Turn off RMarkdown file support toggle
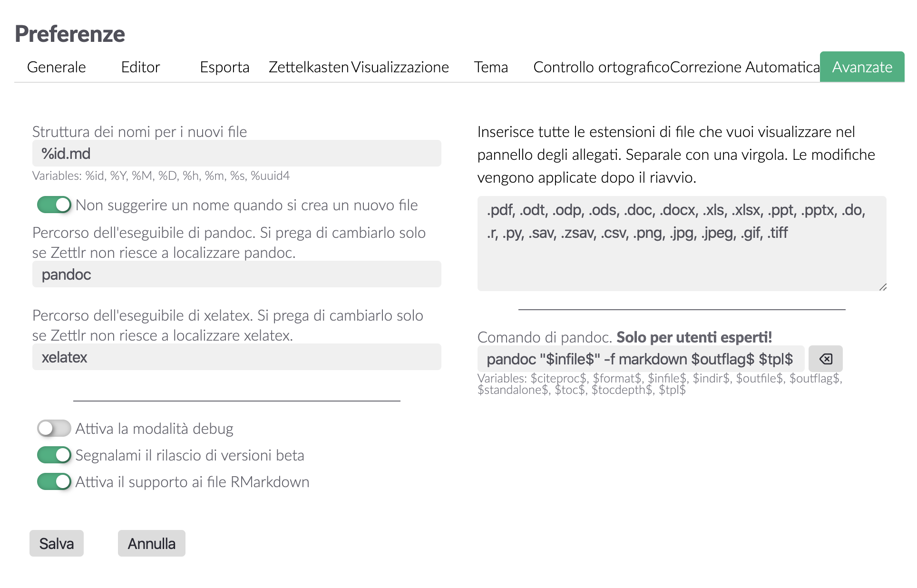 click(54, 482)
